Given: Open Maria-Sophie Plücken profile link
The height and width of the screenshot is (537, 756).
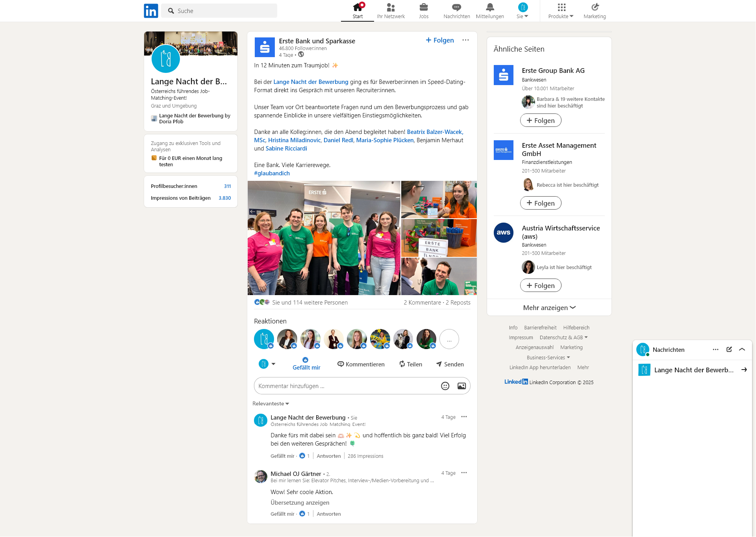Looking at the screenshot, I should [385, 140].
